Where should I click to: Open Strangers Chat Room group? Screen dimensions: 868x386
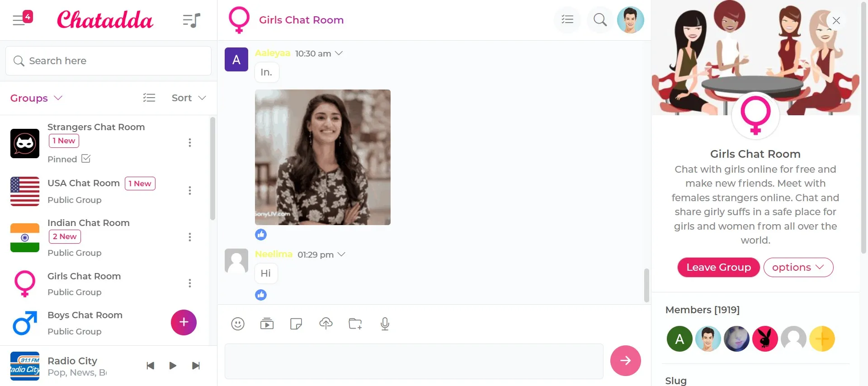(96, 127)
